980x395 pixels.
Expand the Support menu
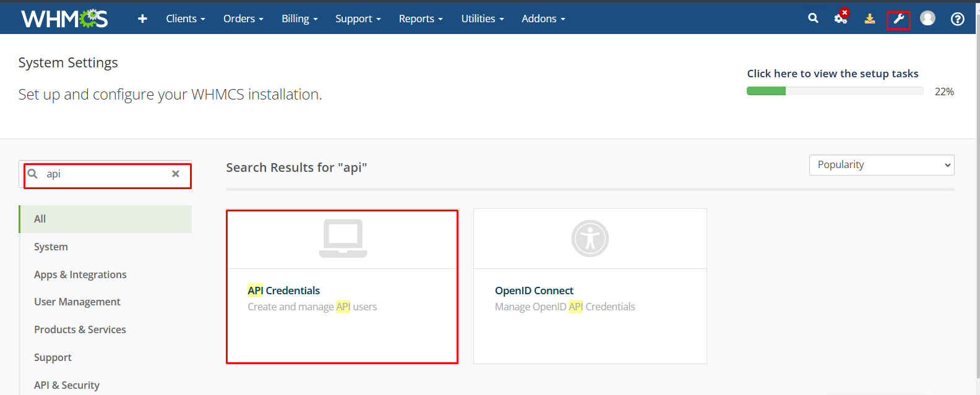(358, 19)
